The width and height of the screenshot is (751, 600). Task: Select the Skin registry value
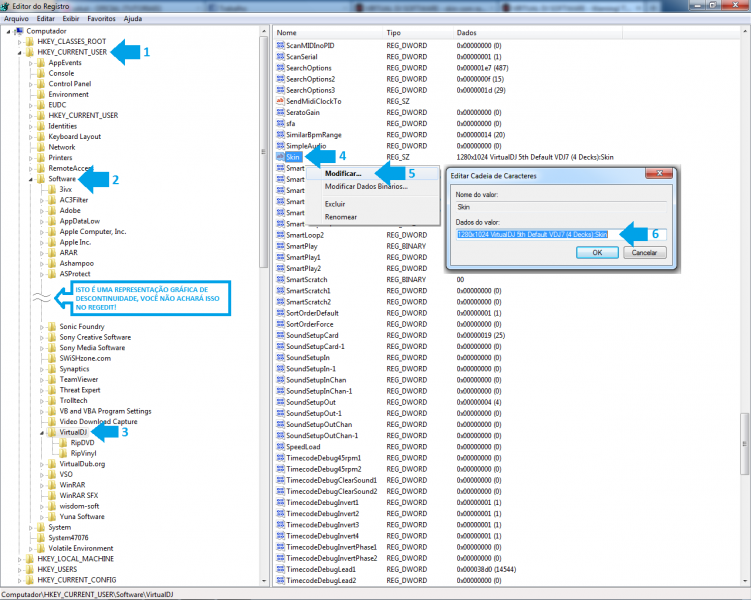point(293,157)
